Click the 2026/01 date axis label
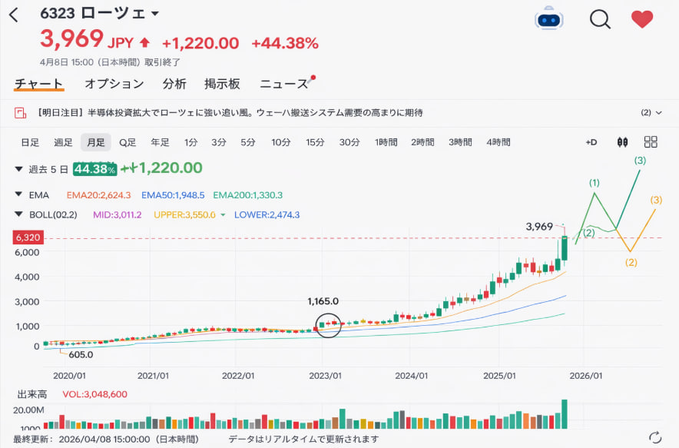Viewport: 679px width, 448px height. [586, 376]
